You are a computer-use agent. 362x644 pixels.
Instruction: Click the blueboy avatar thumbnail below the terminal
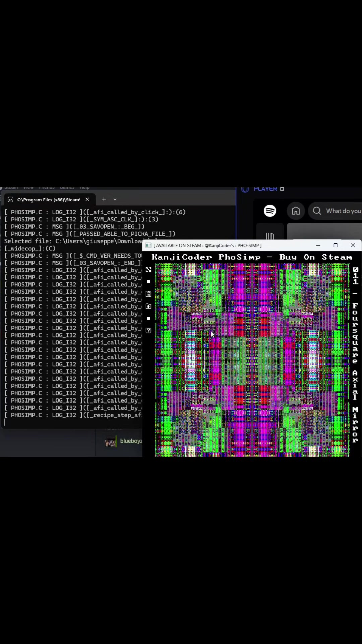click(110, 442)
